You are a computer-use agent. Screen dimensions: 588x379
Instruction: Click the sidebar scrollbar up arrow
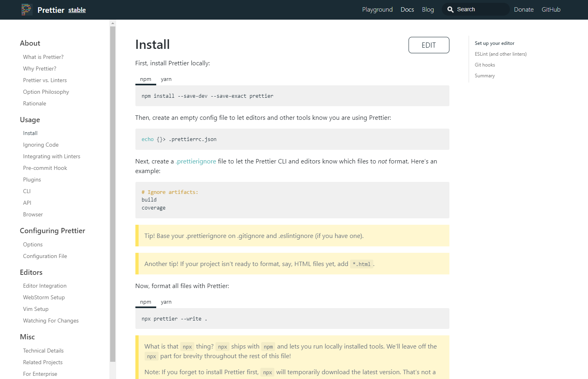tap(113, 23)
